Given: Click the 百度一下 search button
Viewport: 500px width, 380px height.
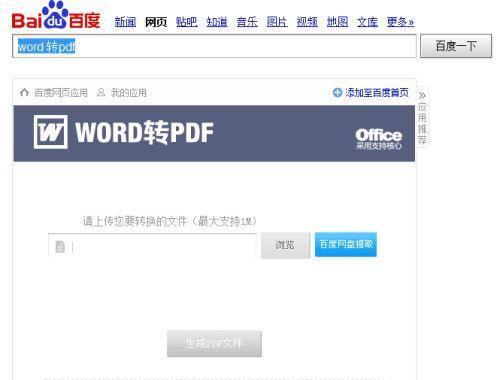Looking at the screenshot, I should 456,46.
